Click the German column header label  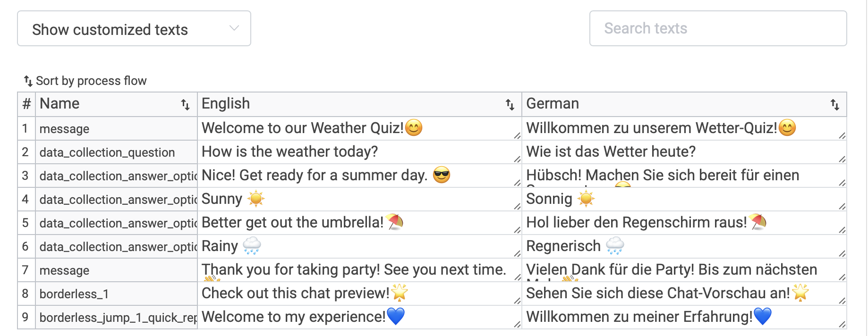[553, 103]
